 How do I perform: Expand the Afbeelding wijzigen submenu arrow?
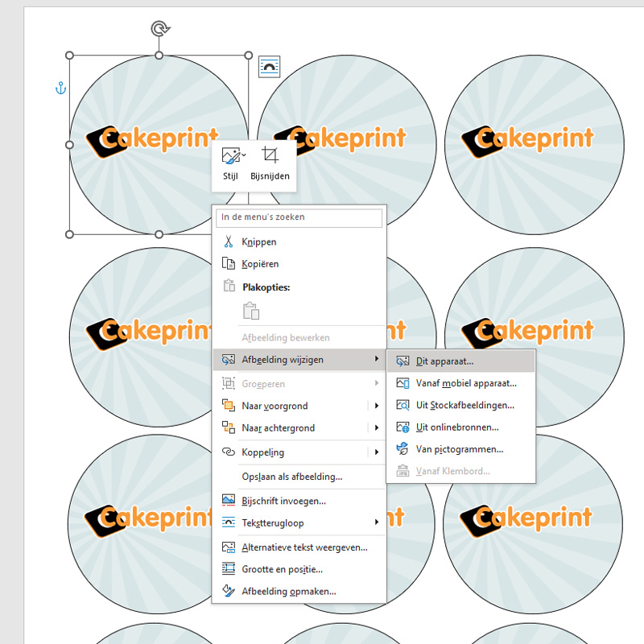coord(376,359)
